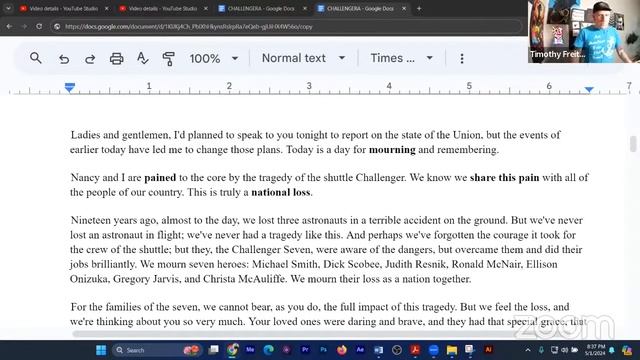Open the Windows Start menu
This screenshot has height=360, width=640.
(101, 350)
